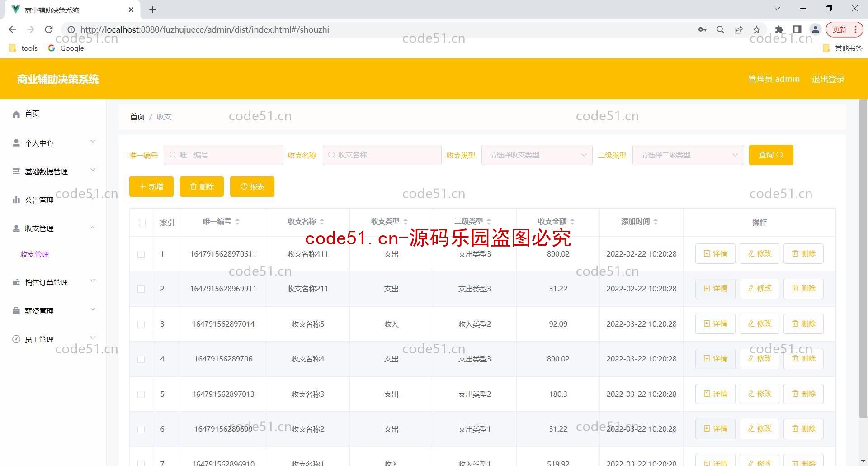Focus the 收支名称 search input

coord(382,155)
